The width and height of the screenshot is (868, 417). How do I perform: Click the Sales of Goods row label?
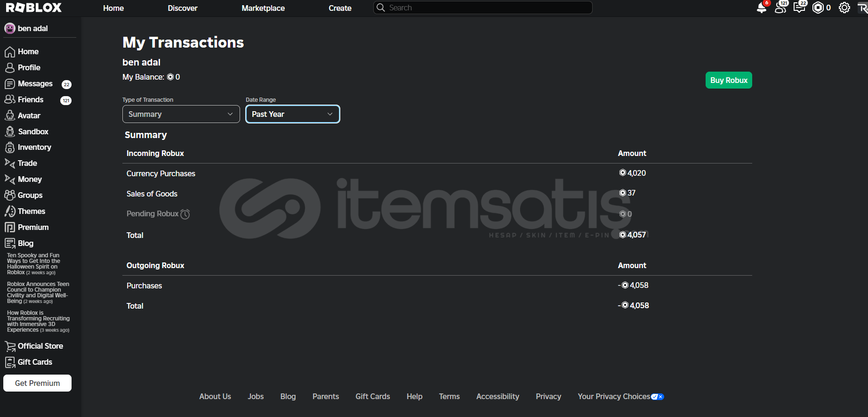[152, 194]
